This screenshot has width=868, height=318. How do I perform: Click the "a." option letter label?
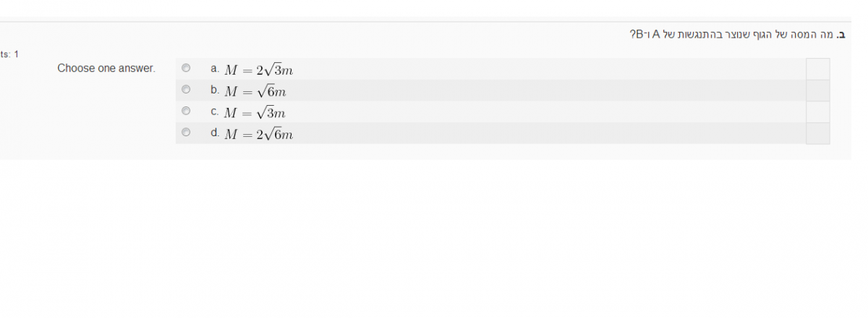pyautogui.click(x=215, y=69)
